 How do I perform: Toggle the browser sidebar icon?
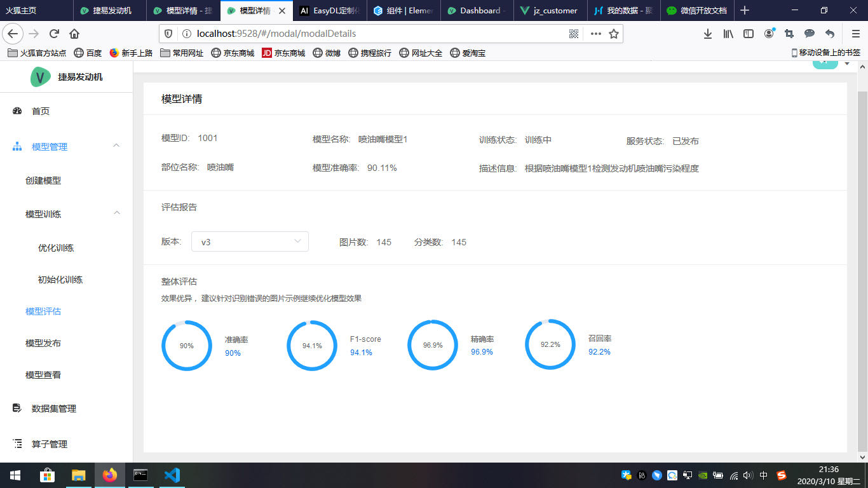(x=749, y=34)
